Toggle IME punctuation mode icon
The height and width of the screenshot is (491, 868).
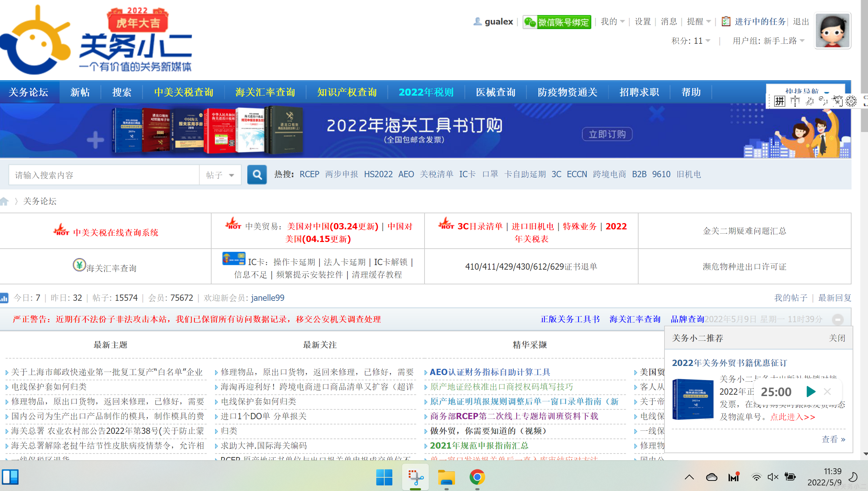823,102
